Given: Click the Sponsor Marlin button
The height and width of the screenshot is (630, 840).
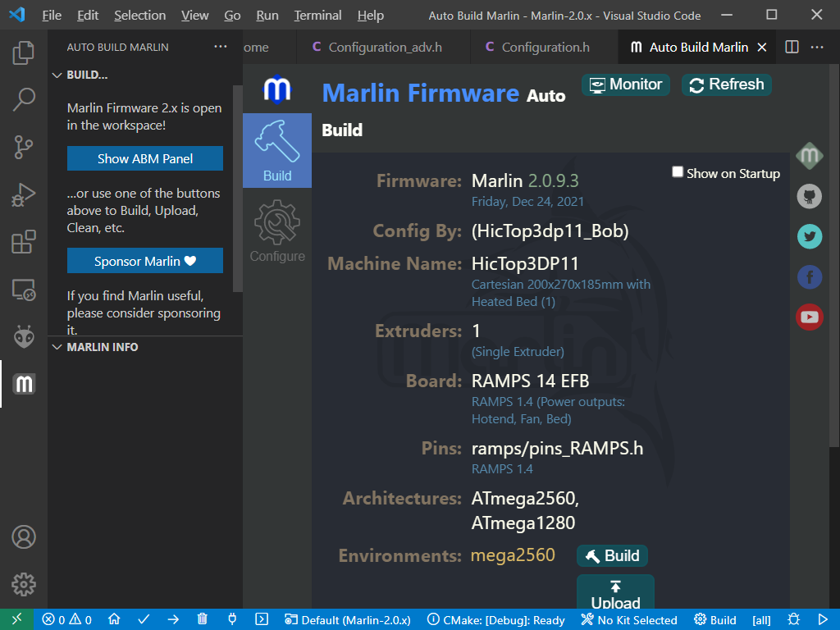Looking at the screenshot, I should [x=145, y=261].
